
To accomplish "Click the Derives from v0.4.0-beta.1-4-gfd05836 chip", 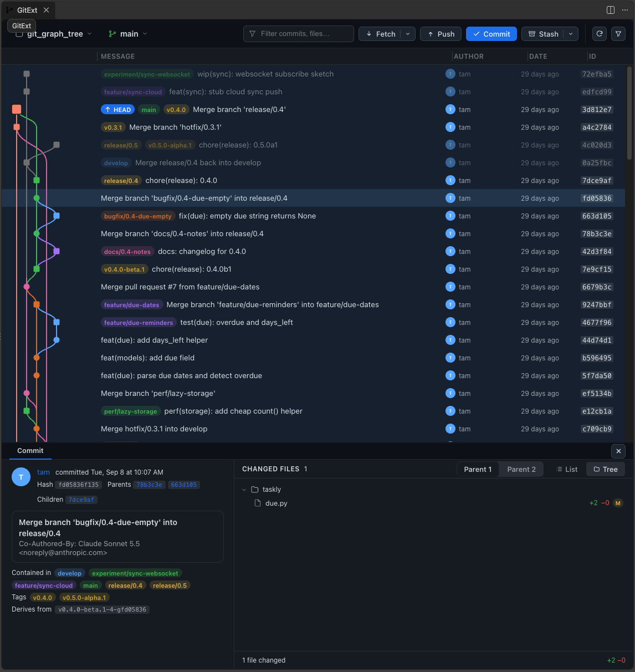I will (103, 609).
